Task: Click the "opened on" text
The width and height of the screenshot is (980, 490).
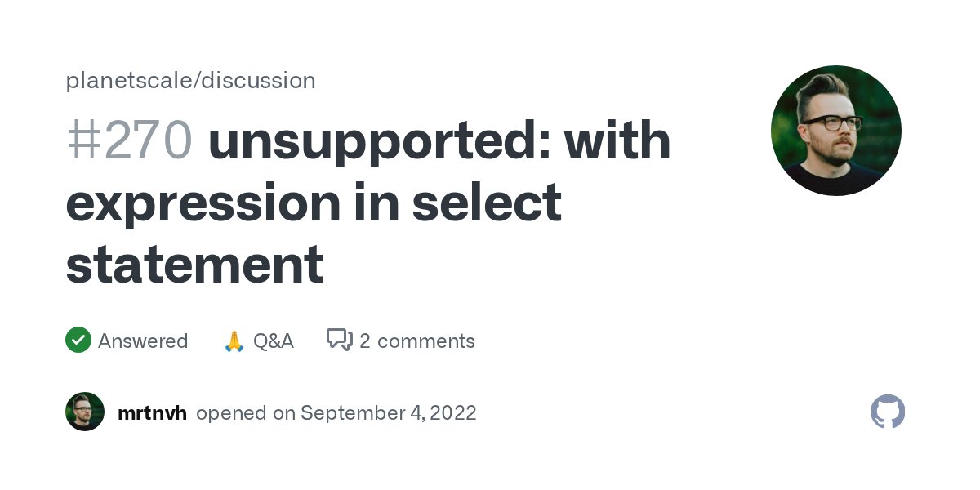Action: [246, 412]
